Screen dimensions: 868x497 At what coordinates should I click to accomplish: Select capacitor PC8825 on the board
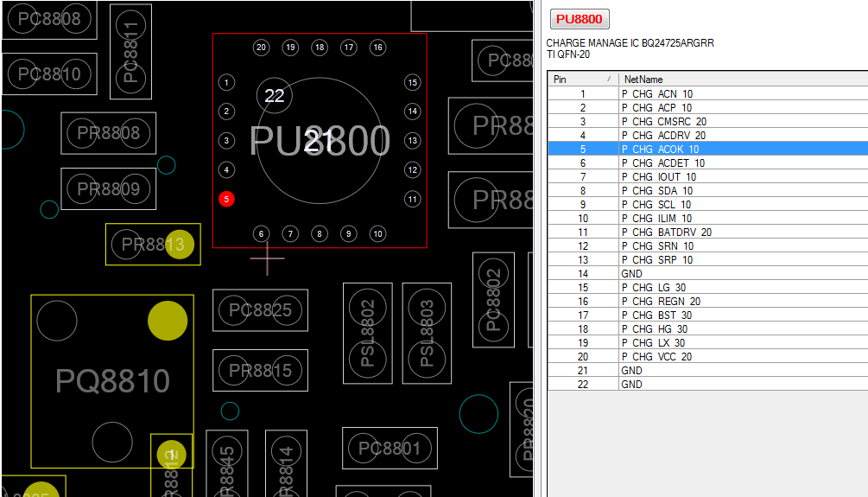coord(260,310)
